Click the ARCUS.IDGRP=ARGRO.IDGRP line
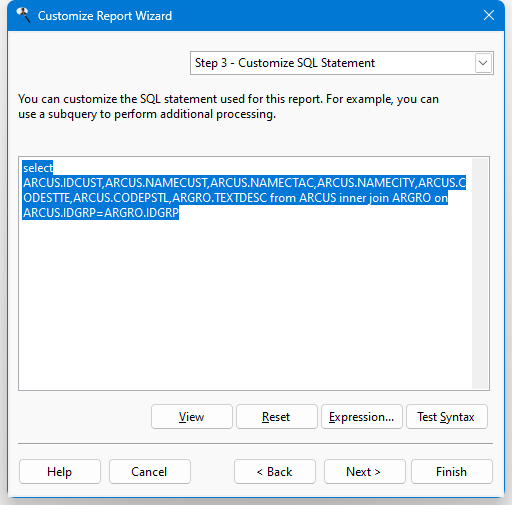This screenshot has width=512, height=505. [101, 213]
